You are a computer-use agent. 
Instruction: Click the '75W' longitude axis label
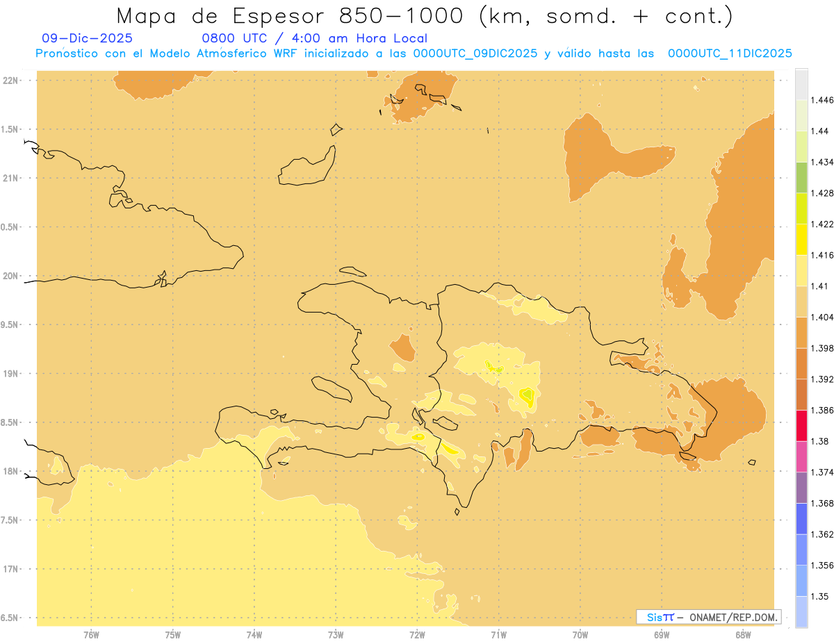coord(173,635)
